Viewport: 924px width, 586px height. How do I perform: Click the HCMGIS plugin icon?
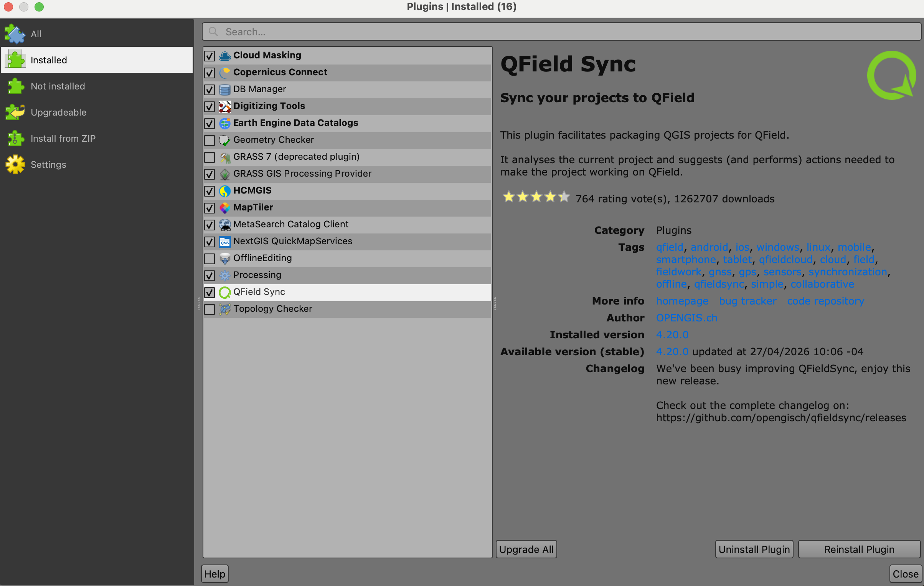[x=224, y=191]
